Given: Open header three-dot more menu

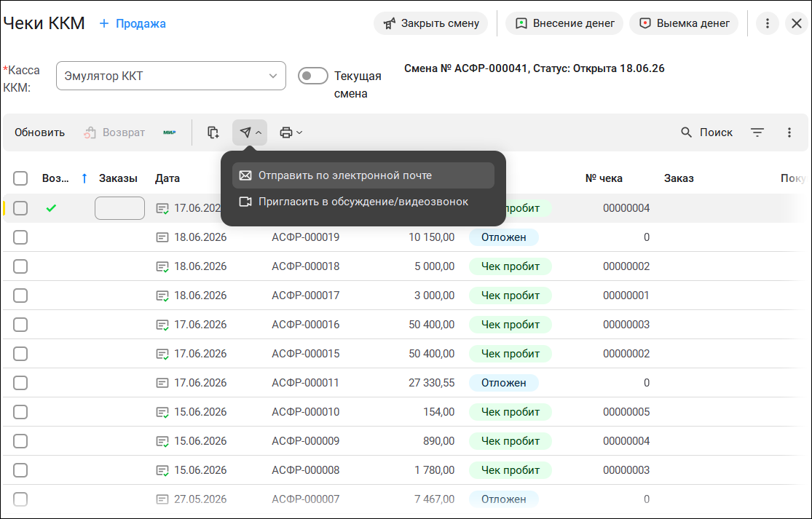Looking at the screenshot, I should tap(768, 23).
